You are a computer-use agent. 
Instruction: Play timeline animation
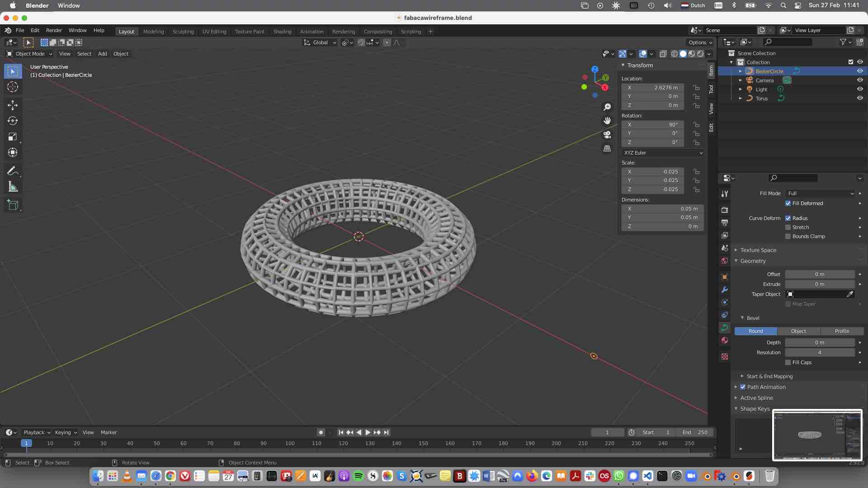(368, 432)
